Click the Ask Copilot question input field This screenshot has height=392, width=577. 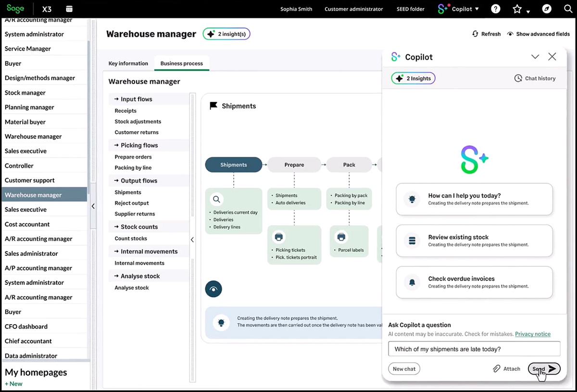pyautogui.click(x=474, y=349)
